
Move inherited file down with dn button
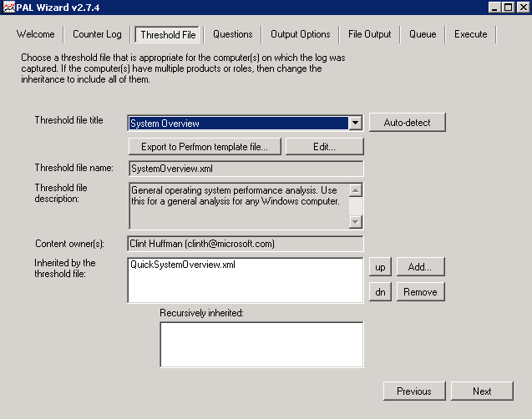tap(380, 292)
